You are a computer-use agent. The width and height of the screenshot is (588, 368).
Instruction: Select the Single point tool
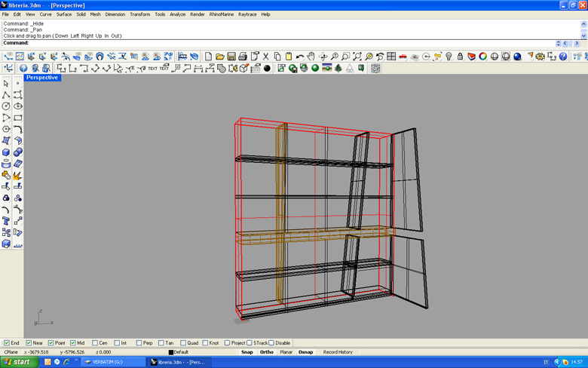click(x=17, y=83)
